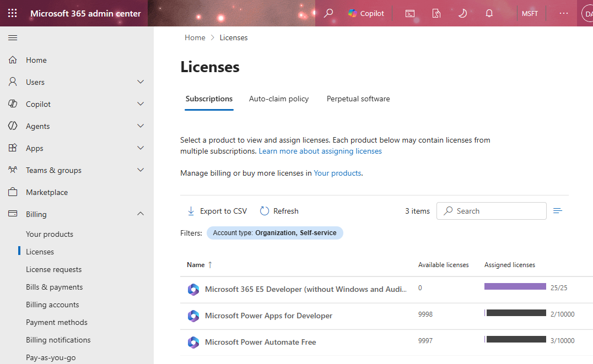Open Learn more about assigning licenses link
593x364 pixels.
coord(320,151)
